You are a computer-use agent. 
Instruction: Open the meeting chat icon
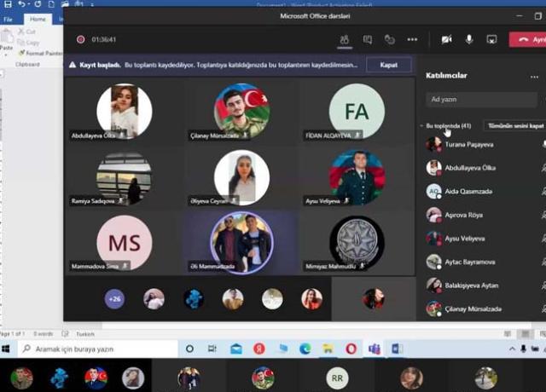tap(368, 39)
